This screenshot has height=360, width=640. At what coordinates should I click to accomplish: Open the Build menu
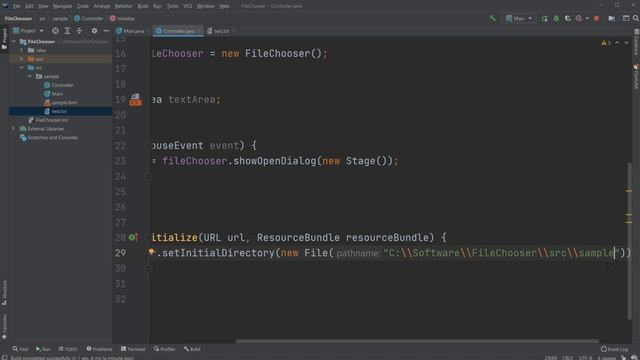[x=143, y=6]
